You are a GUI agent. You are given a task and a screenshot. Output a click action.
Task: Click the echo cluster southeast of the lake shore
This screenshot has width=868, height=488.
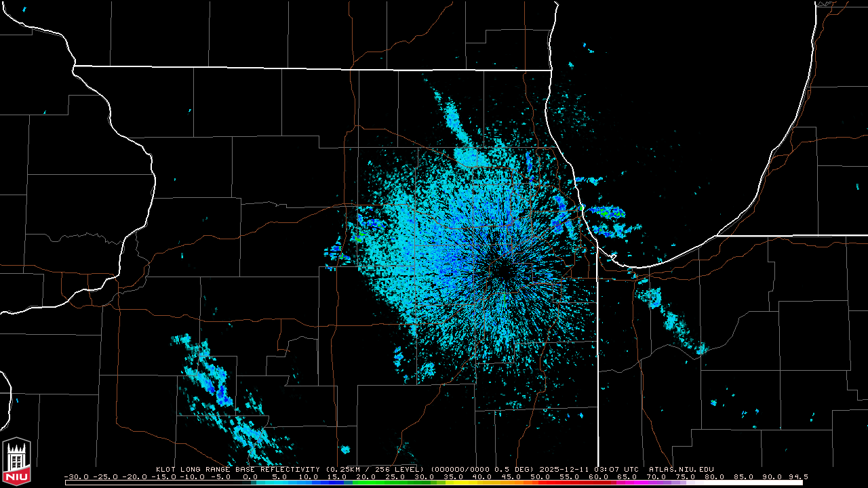coord(653,297)
